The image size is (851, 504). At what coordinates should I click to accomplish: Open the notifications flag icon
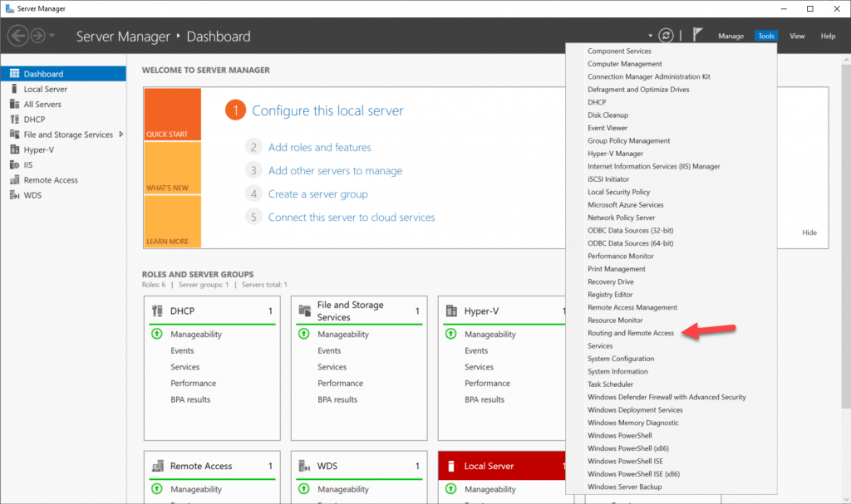tap(697, 35)
